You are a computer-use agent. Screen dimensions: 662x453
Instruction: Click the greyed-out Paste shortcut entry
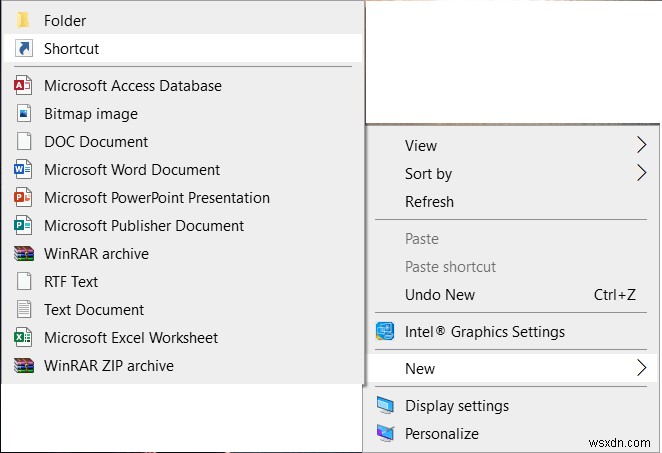(512, 267)
